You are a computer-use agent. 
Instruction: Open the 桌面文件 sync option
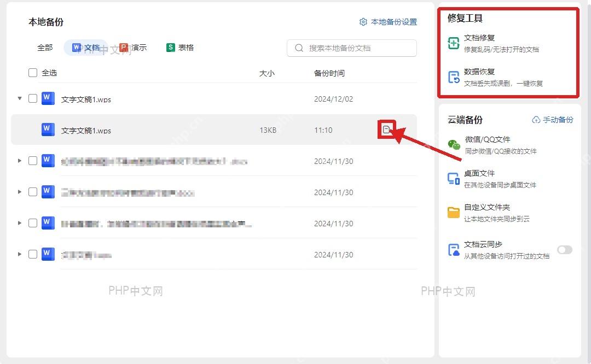(492, 179)
